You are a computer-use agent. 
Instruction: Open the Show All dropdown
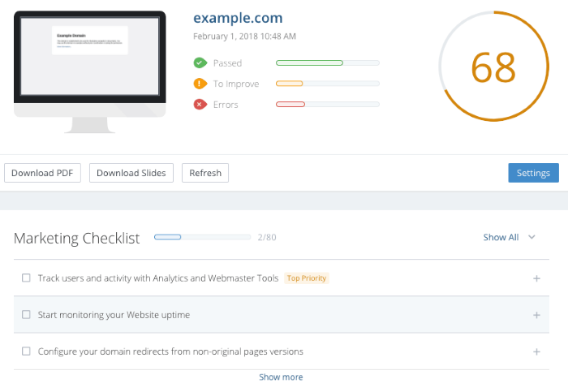(x=510, y=237)
